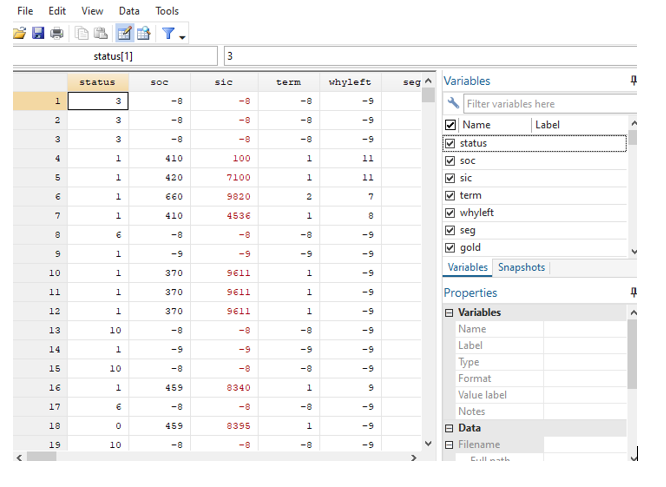Click the cell reference box showing status[1]
666x487 pixels.
pyautogui.click(x=115, y=56)
